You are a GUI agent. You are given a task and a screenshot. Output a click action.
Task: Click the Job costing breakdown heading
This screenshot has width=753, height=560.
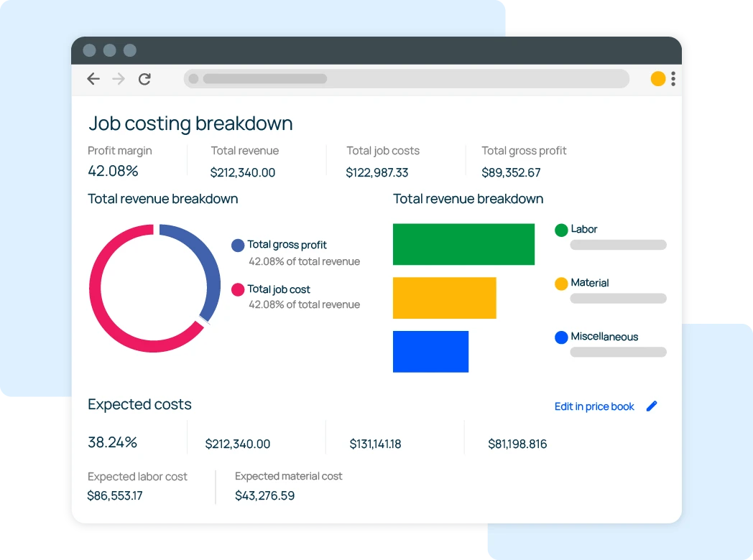[190, 123]
